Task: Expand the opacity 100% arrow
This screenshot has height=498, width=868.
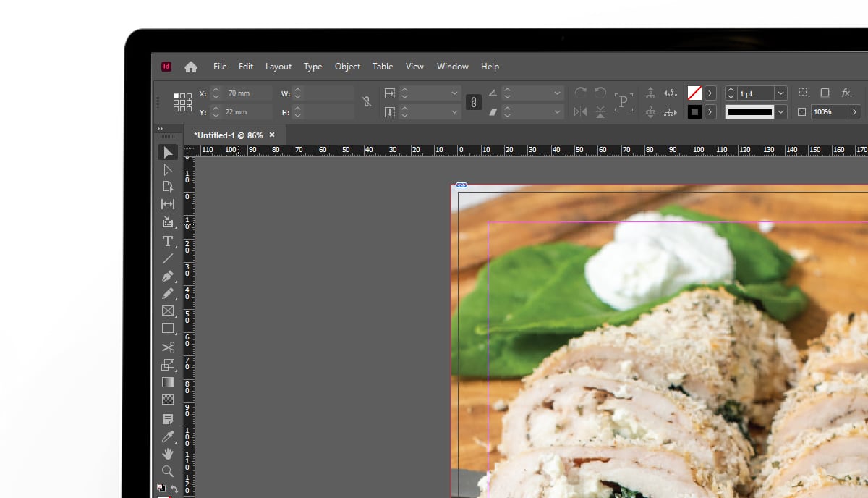Action: (x=855, y=111)
